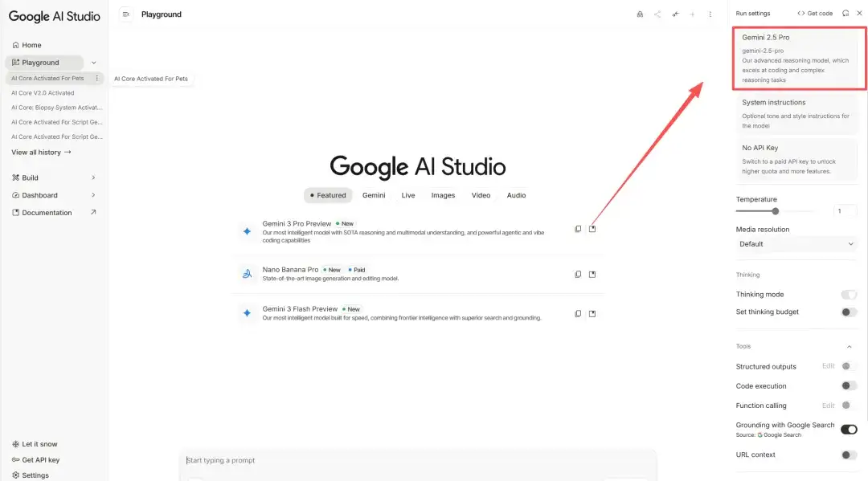Click the share prompt icon
This screenshot has height=481, width=868.
(x=657, y=14)
